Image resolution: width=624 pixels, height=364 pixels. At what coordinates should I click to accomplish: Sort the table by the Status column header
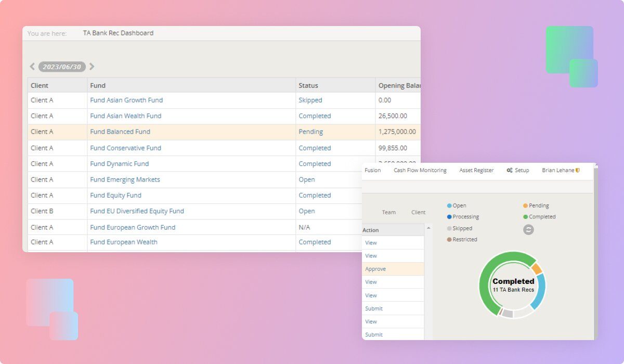pos(308,85)
